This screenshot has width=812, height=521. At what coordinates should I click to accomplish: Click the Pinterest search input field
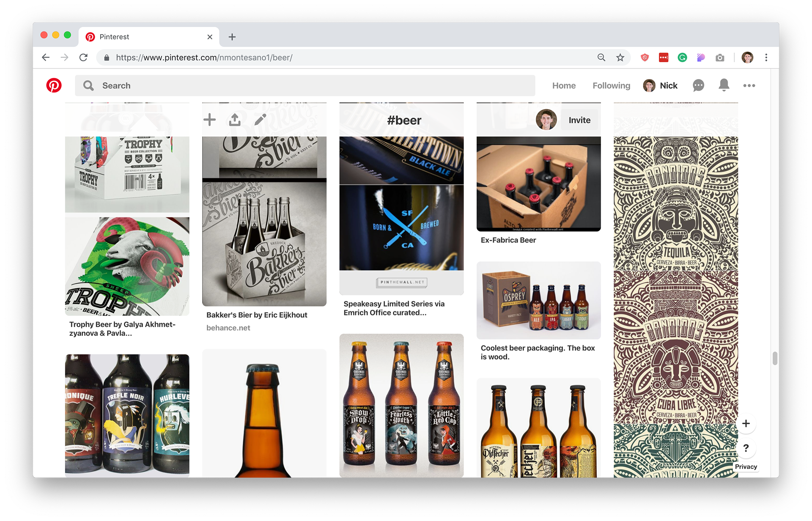305,85
